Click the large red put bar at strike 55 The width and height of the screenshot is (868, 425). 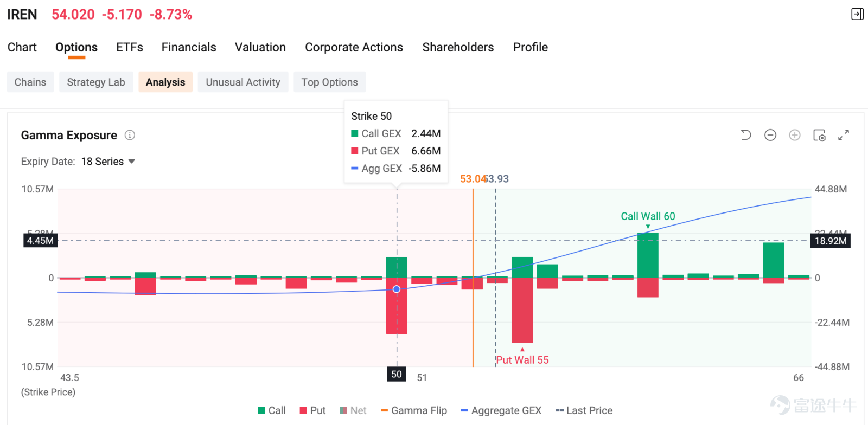(x=522, y=310)
